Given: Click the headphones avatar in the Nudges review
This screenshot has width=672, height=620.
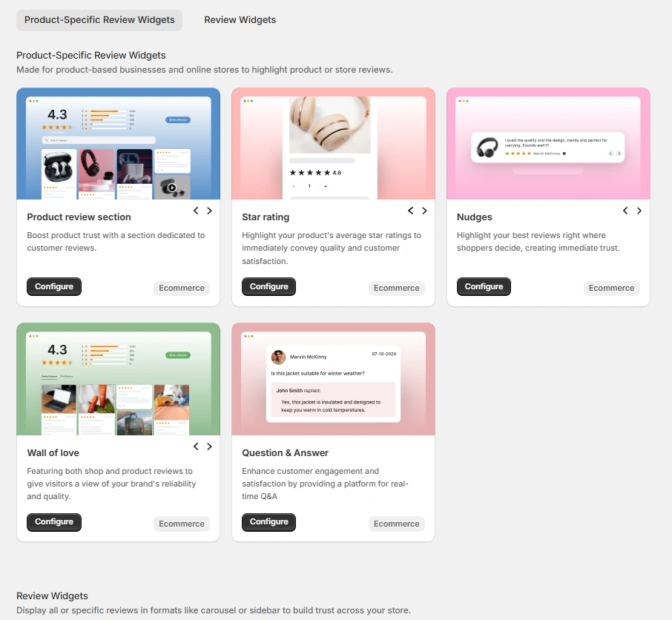Looking at the screenshot, I should click(x=488, y=148).
